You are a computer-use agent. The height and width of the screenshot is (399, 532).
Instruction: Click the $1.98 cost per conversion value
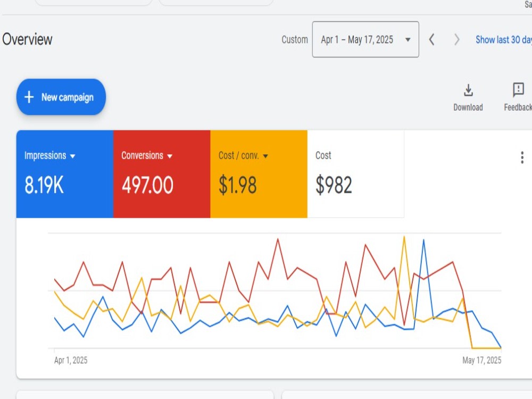(x=237, y=185)
